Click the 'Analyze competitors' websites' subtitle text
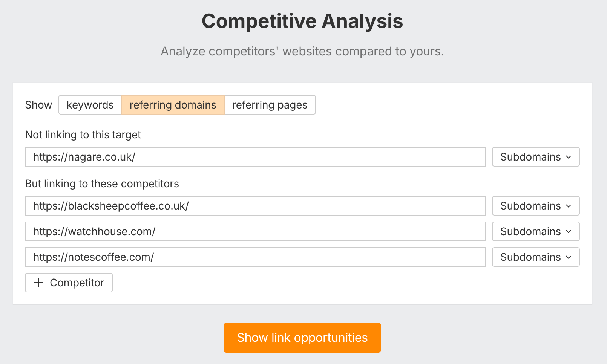 (302, 51)
